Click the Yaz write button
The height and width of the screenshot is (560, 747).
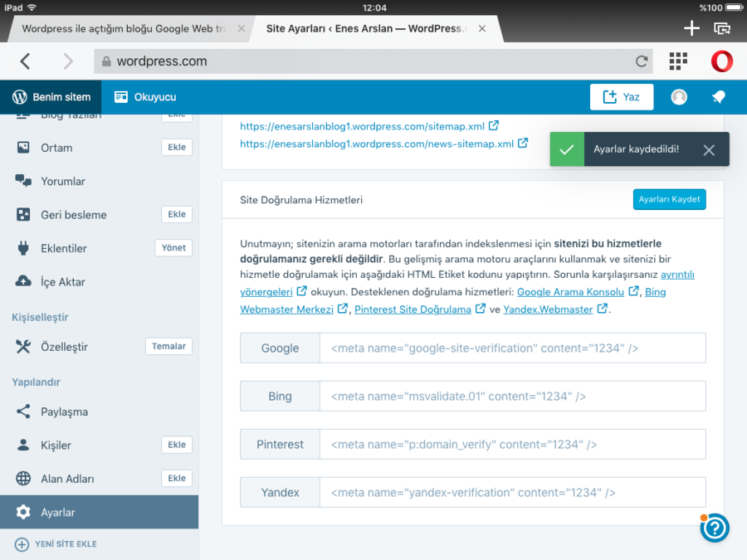click(621, 97)
